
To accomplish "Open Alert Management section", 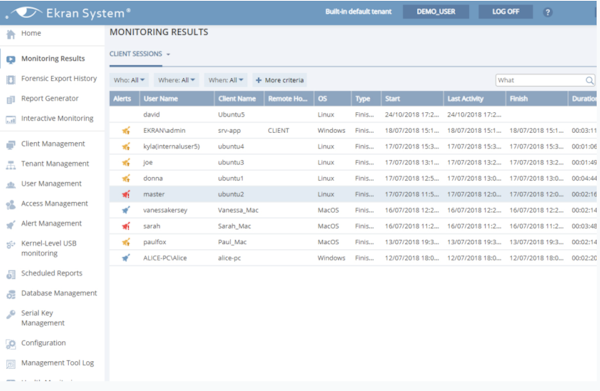I will (51, 223).
